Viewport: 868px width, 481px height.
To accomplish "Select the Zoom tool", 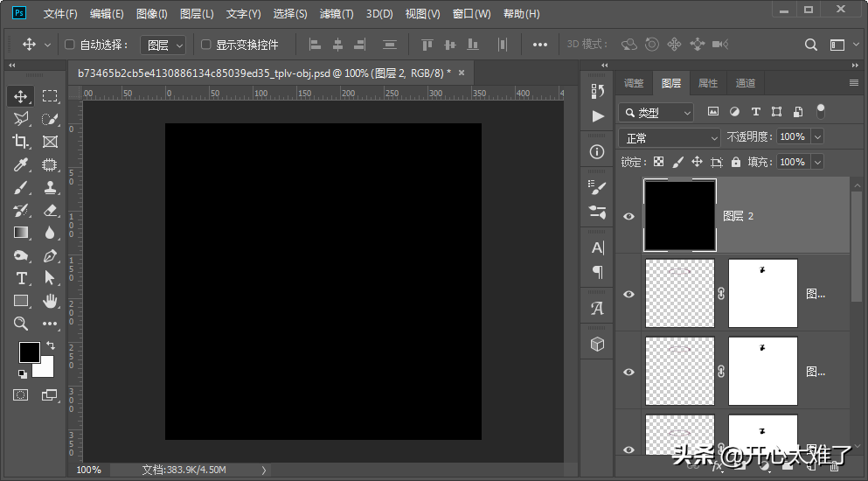I will (x=20, y=324).
